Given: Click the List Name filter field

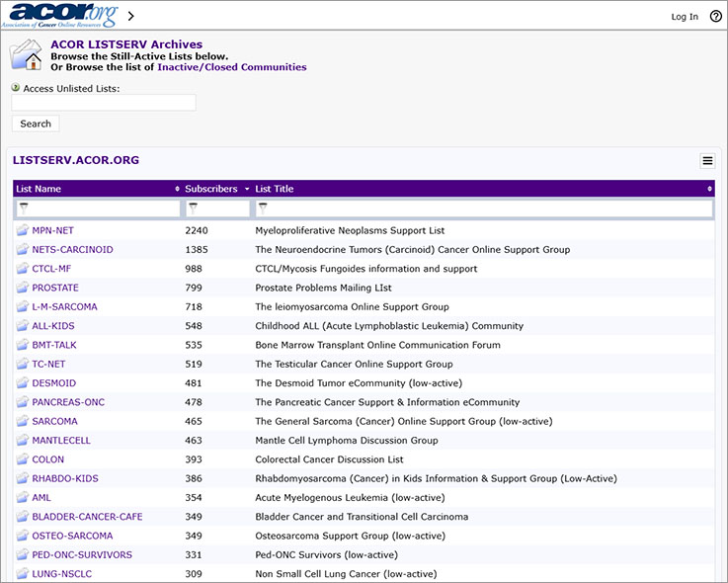Looking at the screenshot, I should click(98, 208).
